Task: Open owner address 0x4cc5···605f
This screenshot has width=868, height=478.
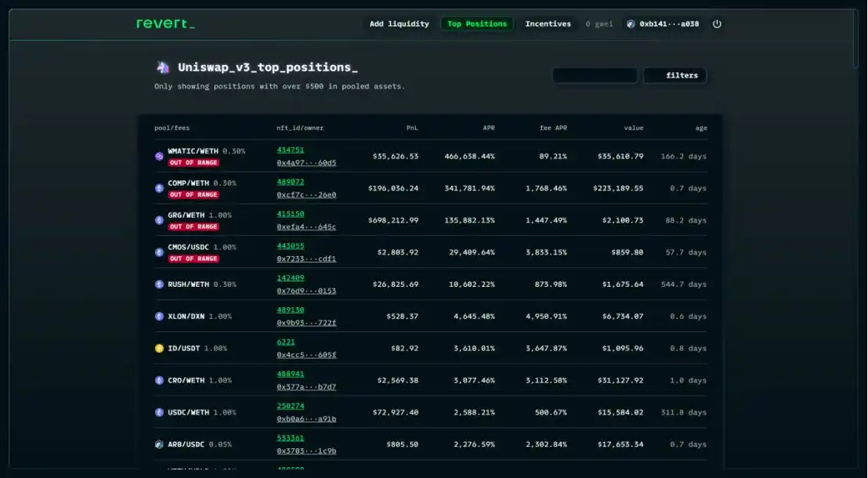Action: coord(306,355)
